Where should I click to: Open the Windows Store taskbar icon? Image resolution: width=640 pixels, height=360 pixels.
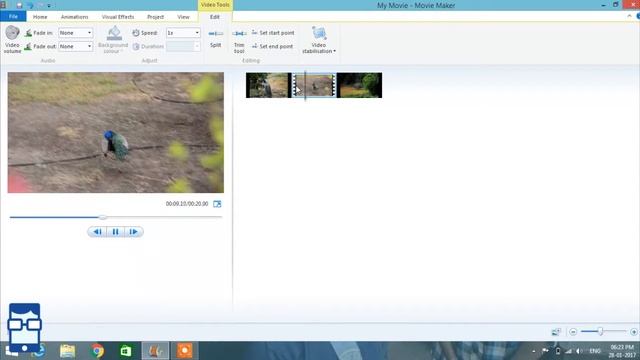[x=126, y=351]
